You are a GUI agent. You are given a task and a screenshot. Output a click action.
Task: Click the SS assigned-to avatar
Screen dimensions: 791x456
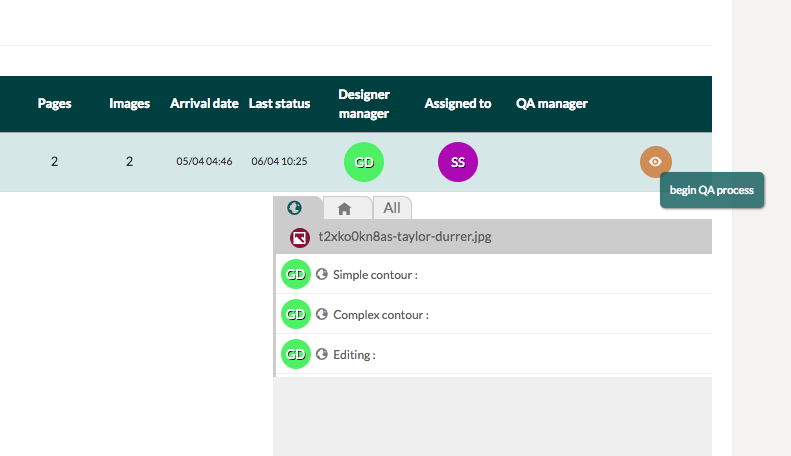click(x=458, y=162)
